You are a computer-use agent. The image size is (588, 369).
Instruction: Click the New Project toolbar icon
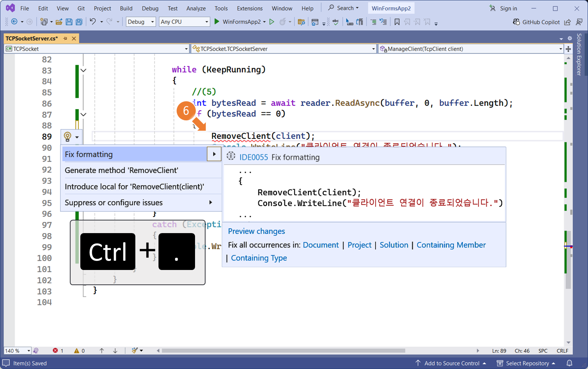[44, 22]
